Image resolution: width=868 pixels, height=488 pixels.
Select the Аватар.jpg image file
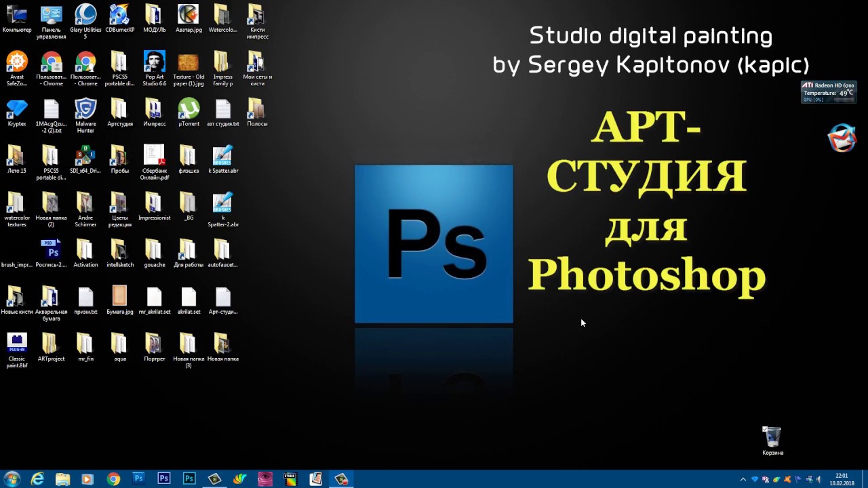[x=189, y=19]
